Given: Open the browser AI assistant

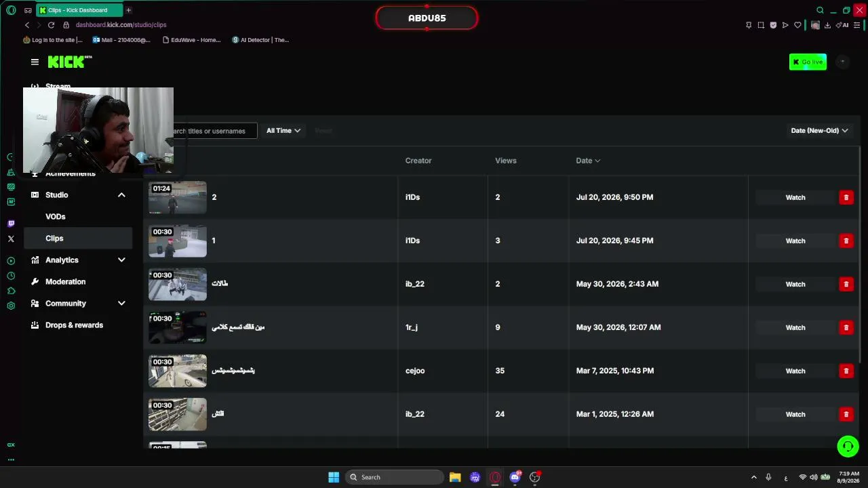Looking at the screenshot, I should [843, 25].
